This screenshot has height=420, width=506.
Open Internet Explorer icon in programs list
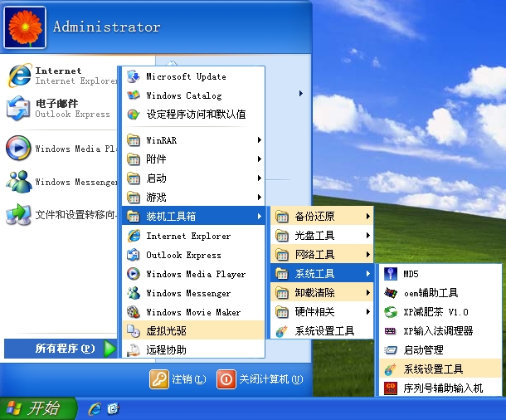[134, 236]
